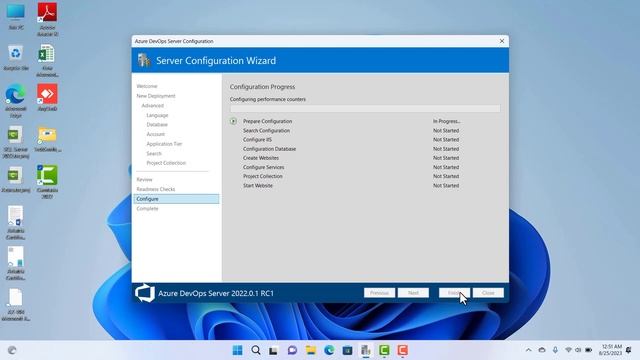Switch to green Camtasia taskbar icon
The height and width of the screenshot is (360, 640).
[x=384, y=350]
